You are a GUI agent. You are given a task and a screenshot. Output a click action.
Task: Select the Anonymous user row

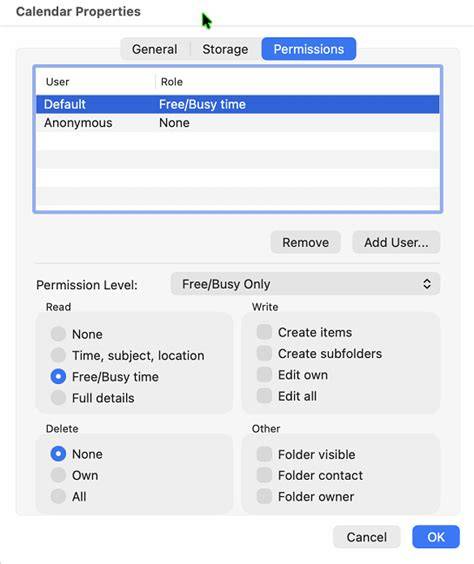tap(237, 123)
